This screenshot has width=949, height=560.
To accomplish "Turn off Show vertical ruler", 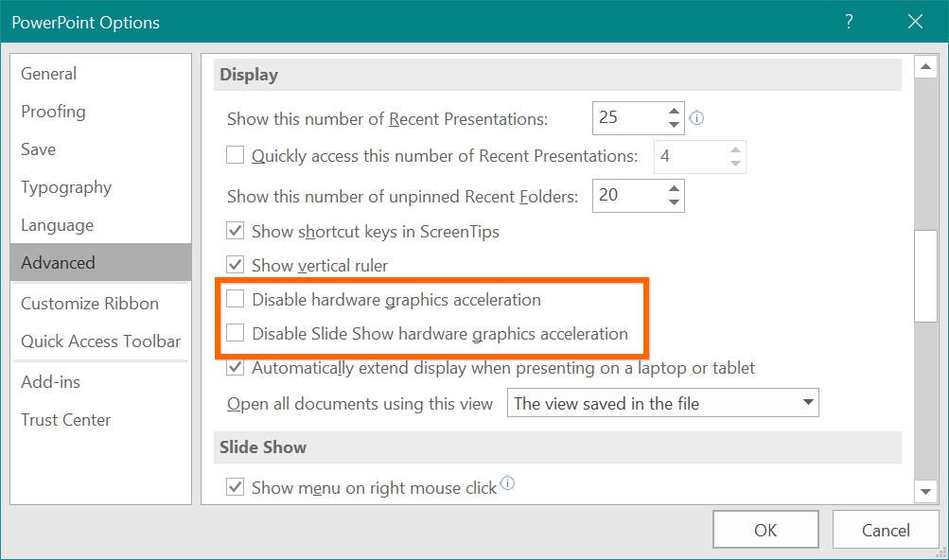I will 234,265.
